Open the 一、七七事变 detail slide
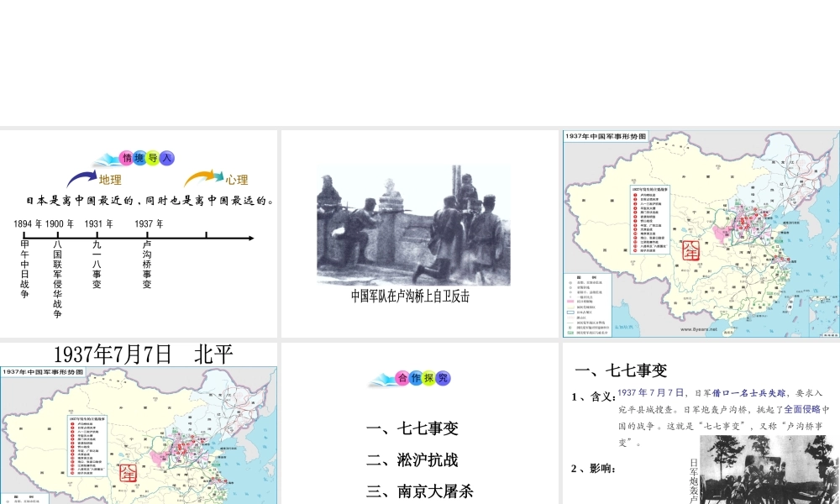This screenshot has height=504, width=840. [701, 423]
